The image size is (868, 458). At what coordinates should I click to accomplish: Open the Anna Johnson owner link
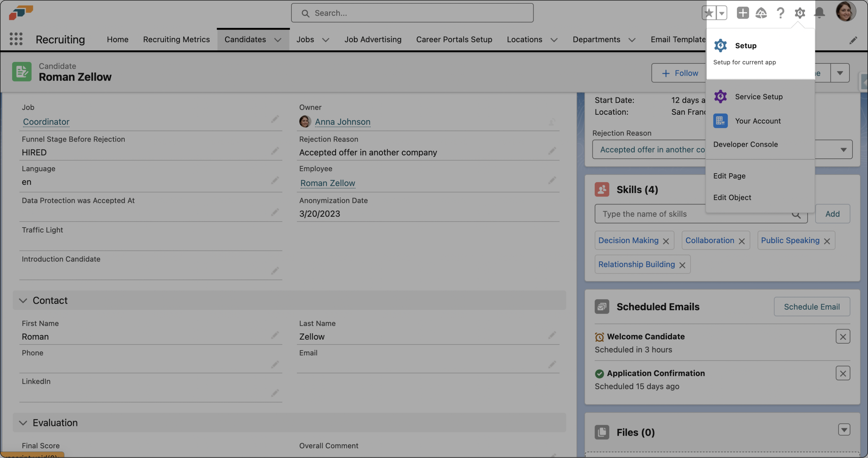click(342, 122)
